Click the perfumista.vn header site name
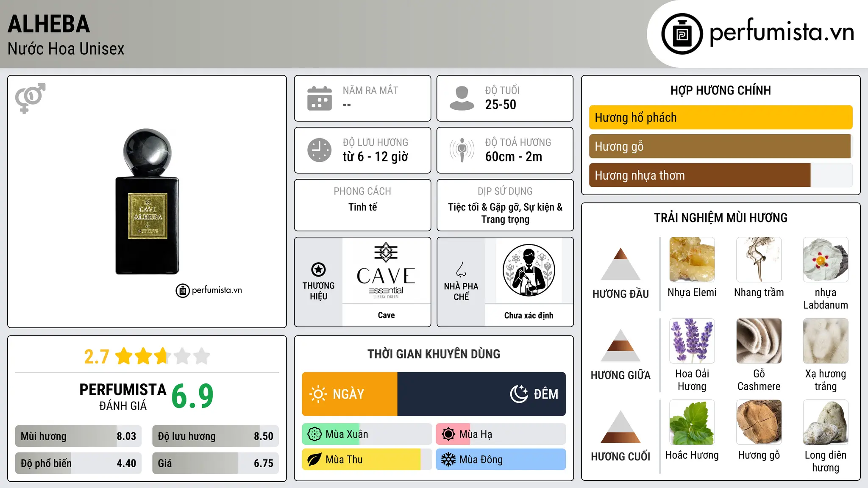 pos(782,32)
